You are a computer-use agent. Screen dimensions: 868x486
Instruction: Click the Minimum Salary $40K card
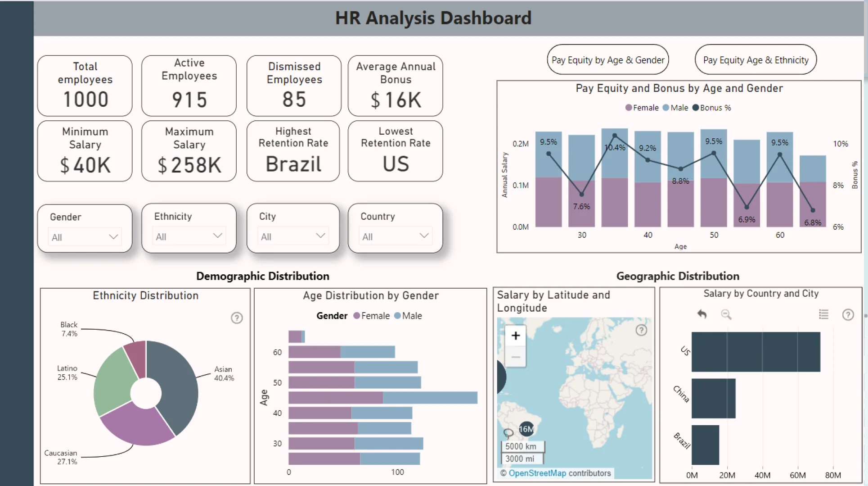point(85,151)
